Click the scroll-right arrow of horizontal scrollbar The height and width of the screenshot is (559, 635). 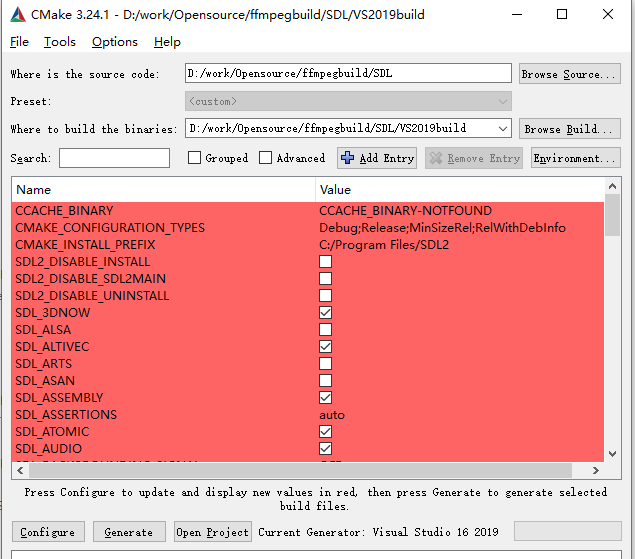click(597, 470)
